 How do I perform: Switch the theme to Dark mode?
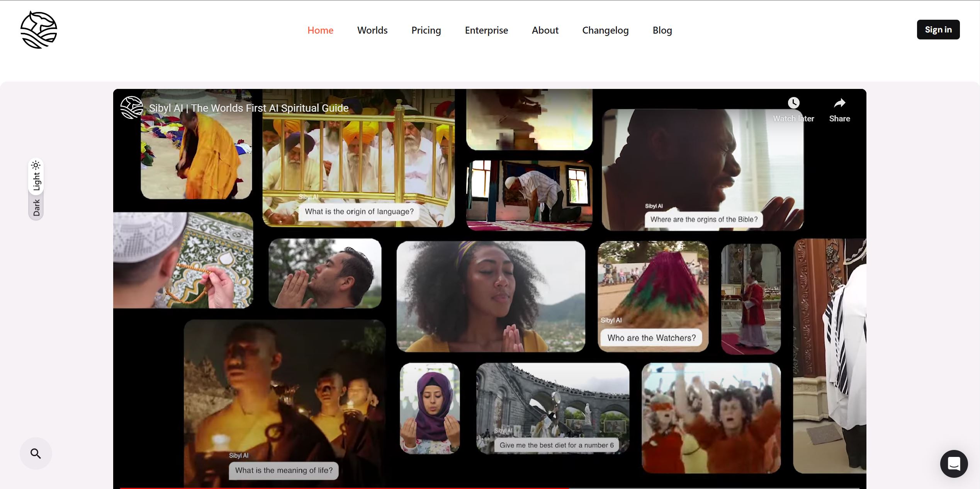(x=36, y=207)
